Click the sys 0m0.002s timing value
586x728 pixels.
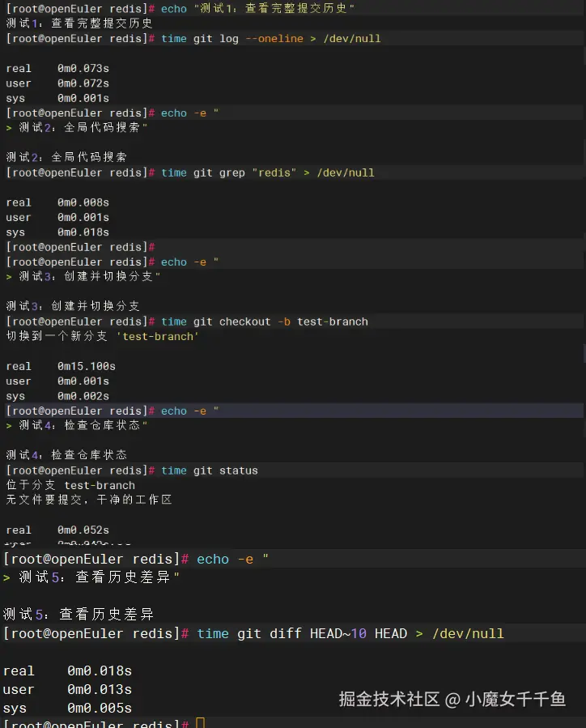pos(83,396)
